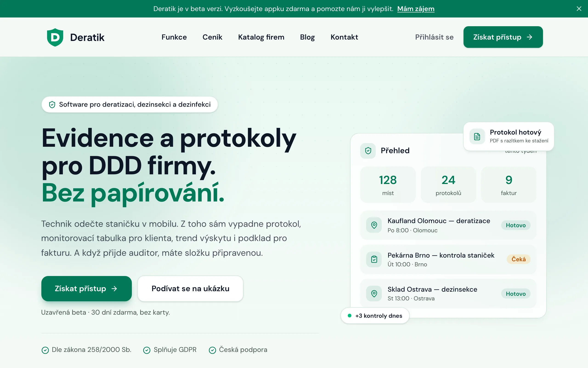The image size is (588, 368).
Task: Click the shield icon beside Přehled
Action: tap(368, 151)
